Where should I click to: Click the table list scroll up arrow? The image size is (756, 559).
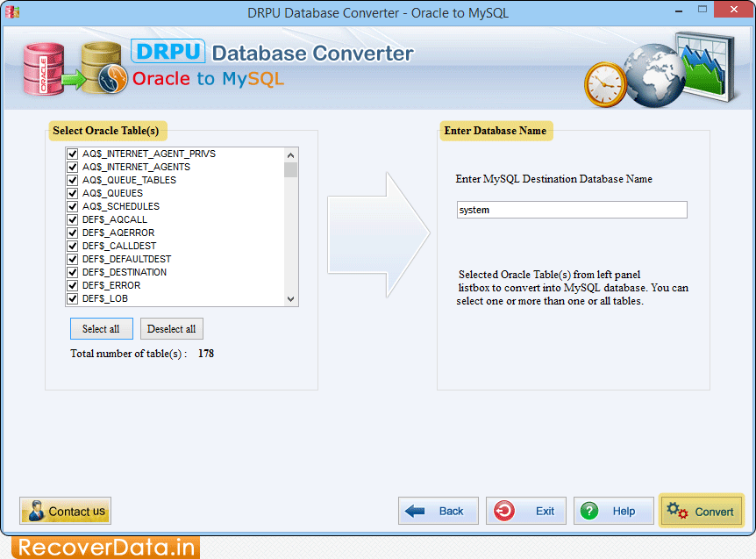tap(290, 155)
